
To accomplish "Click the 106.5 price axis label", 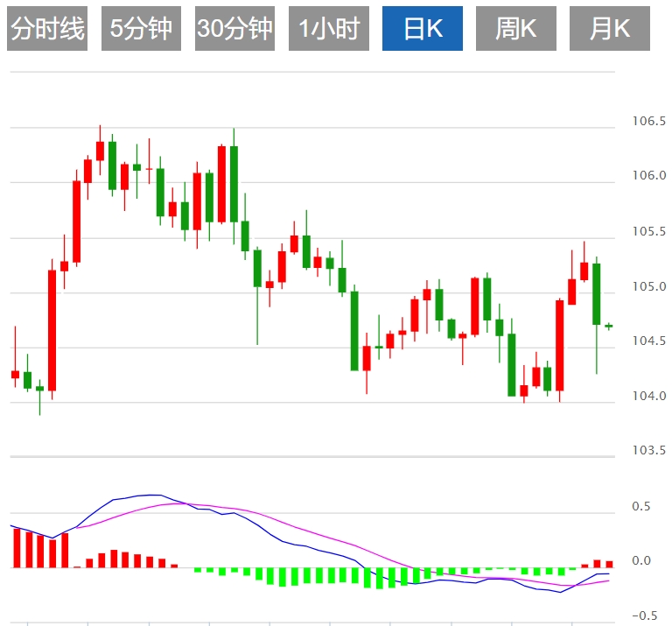I will click(649, 122).
